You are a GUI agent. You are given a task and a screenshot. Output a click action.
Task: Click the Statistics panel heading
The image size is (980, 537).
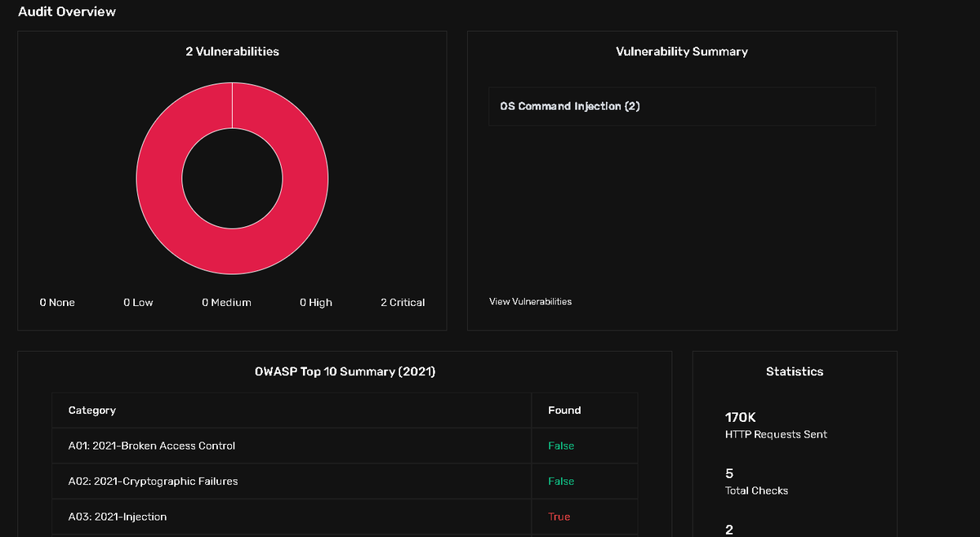coord(795,371)
